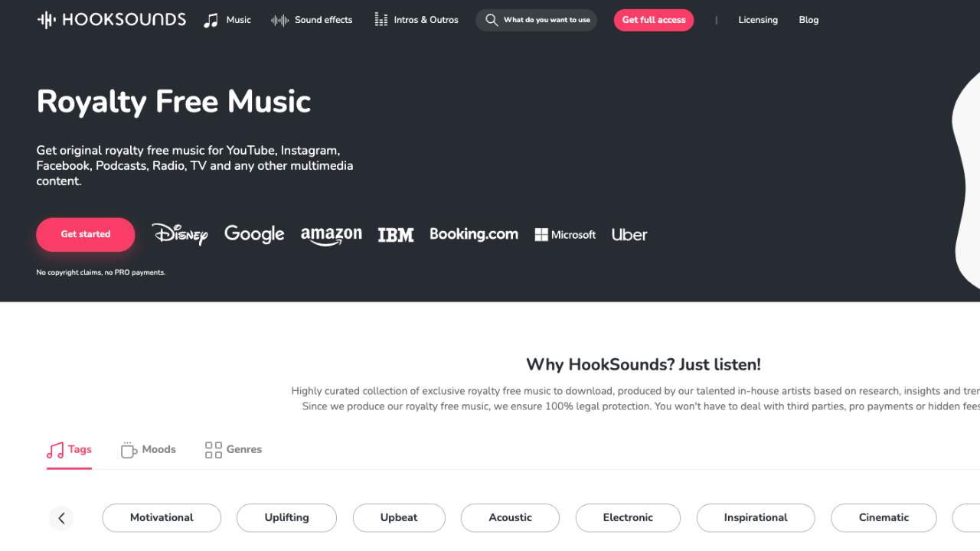Click the Google logo
This screenshot has width=980, height=551.
[x=254, y=234]
